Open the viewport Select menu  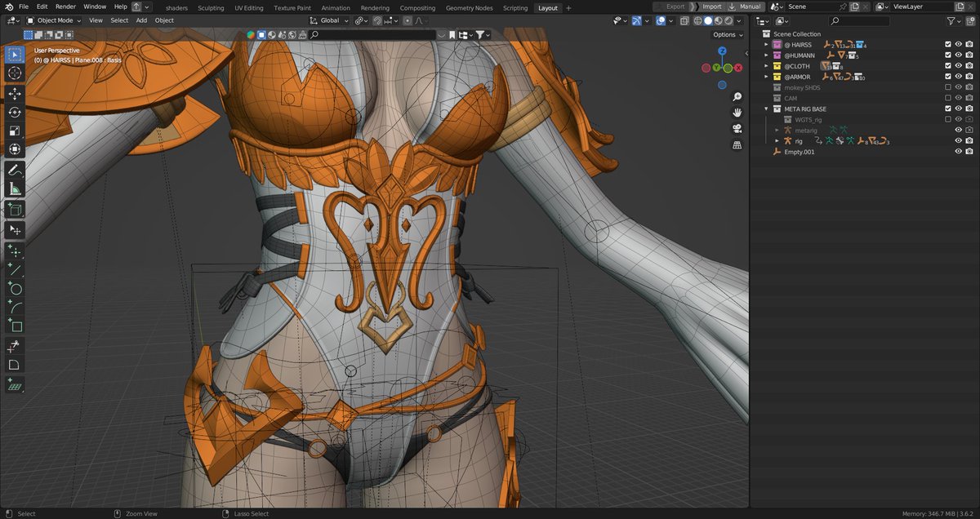click(119, 20)
